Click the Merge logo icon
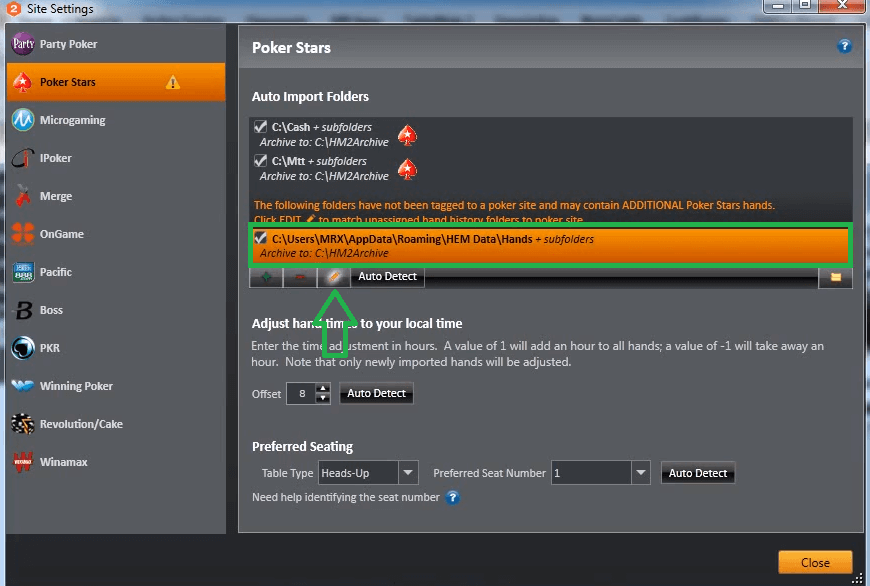The width and height of the screenshot is (870, 586). coord(23,196)
